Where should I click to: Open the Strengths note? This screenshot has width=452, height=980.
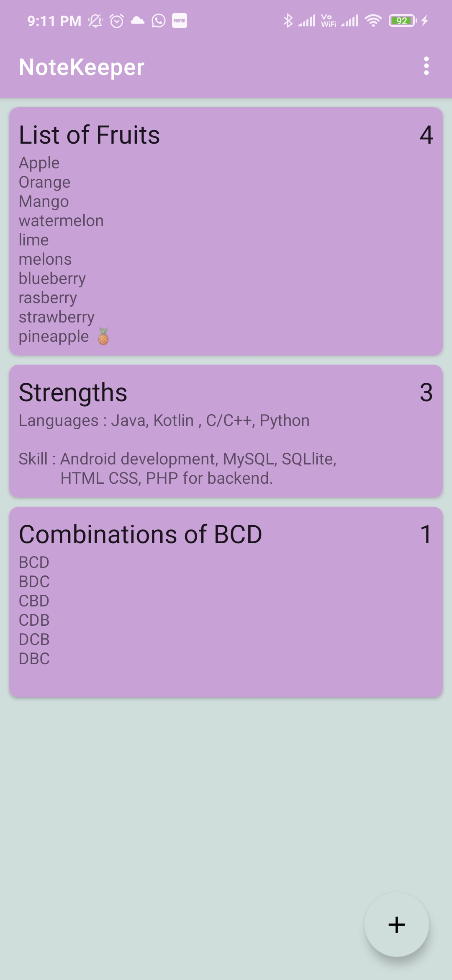tap(226, 431)
